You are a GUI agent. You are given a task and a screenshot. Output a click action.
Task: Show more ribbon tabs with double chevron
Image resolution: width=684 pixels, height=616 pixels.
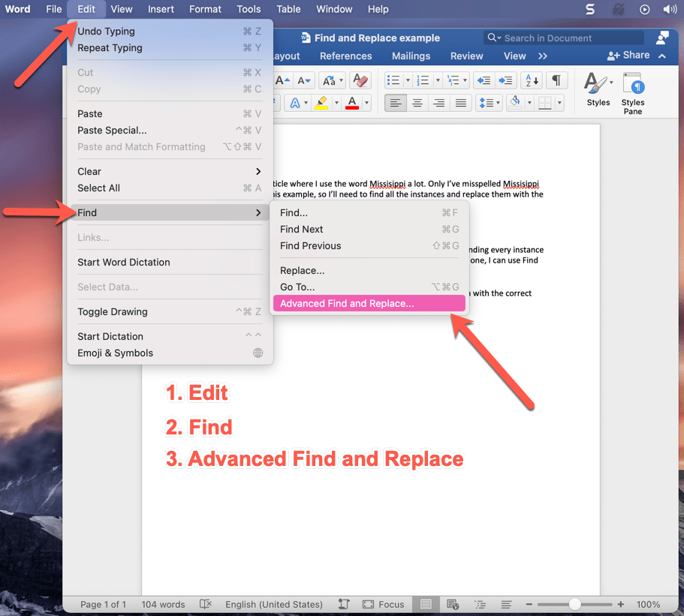(x=542, y=56)
